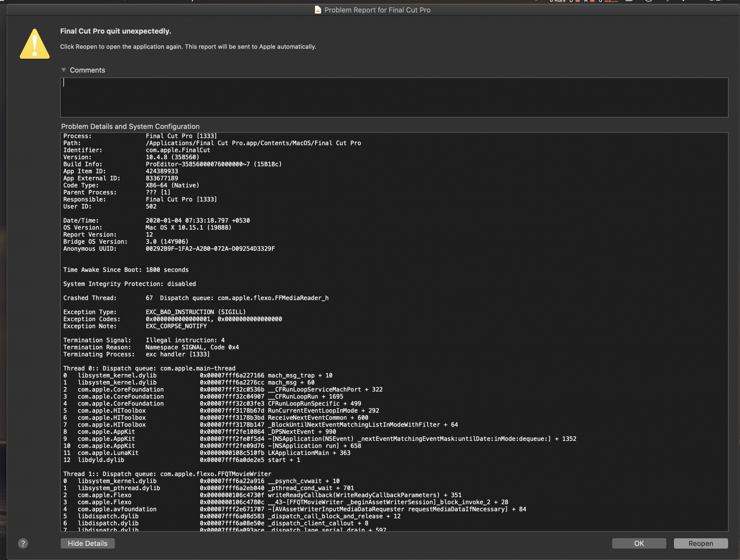740x560 pixels.
Task: Click "Final Cut Pro quit unexpectedly." heading
Action: pyautogui.click(x=115, y=31)
